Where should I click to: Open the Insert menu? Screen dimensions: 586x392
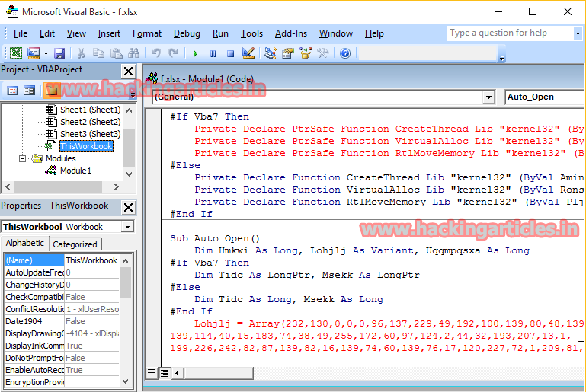[x=109, y=33]
